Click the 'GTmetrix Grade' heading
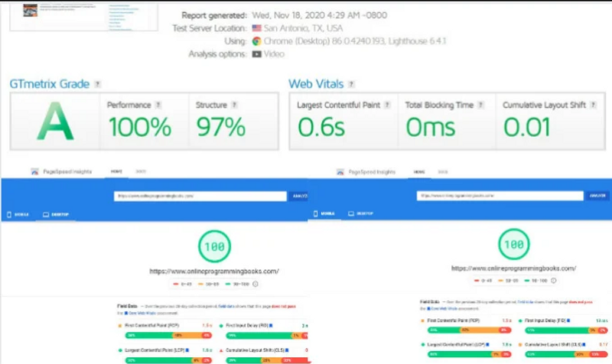Viewport: 612px width, 364px height. click(x=50, y=84)
